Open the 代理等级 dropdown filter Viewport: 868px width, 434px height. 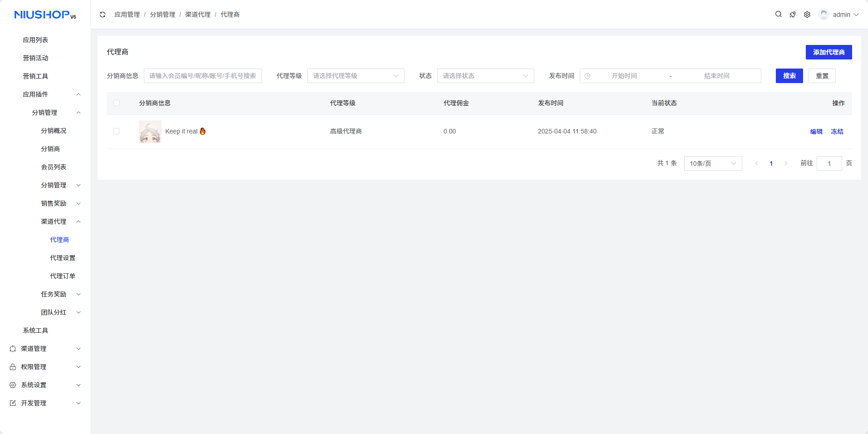point(355,76)
